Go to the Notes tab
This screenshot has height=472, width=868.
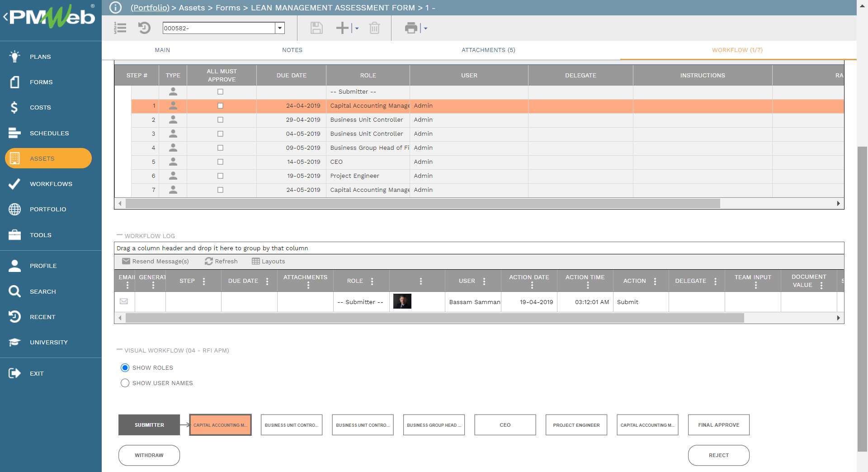[x=292, y=50]
